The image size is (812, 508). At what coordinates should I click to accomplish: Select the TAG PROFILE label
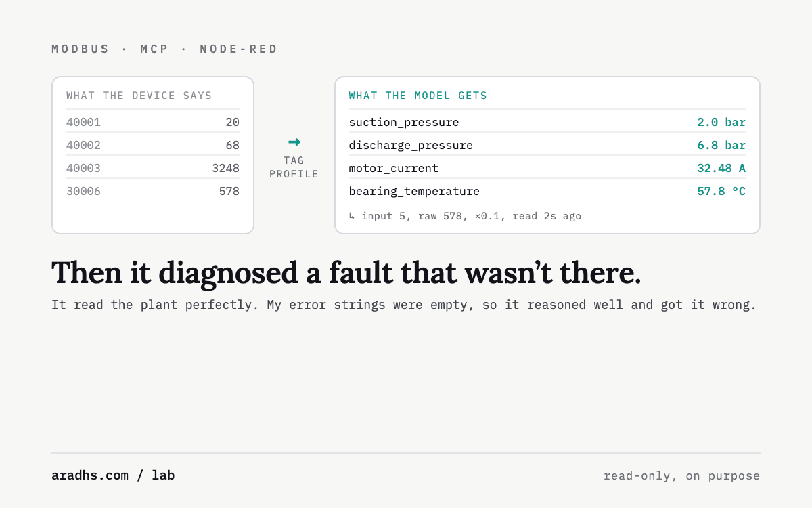coord(294,167)
